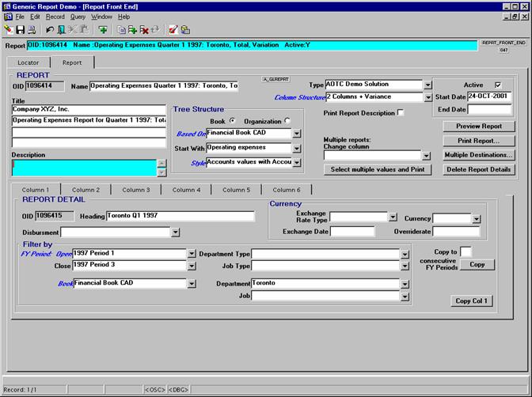Open the Job dropdown arrow
Viewport: 532px width, 397px height.
tap(405, 297)
